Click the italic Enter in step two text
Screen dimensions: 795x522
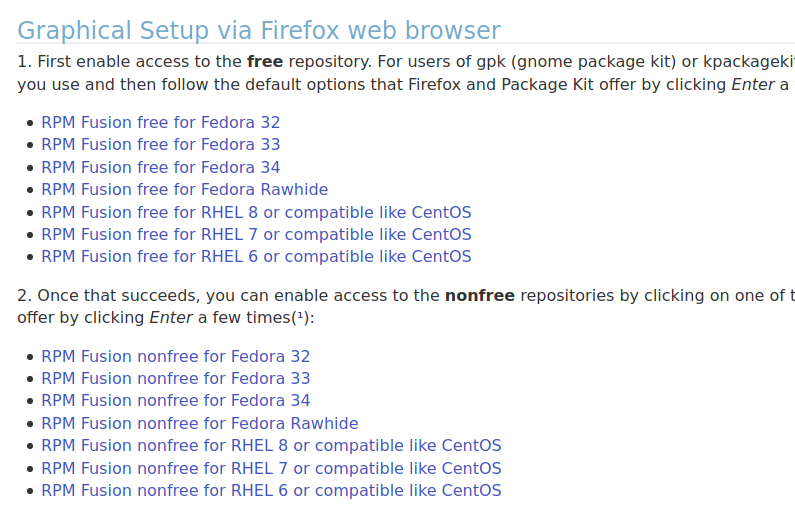pos(171,318)
